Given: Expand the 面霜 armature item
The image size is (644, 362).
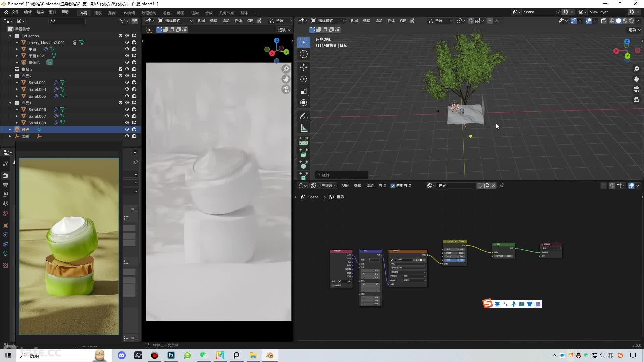Looking at the screenshot, I should pyautogui.click(x=10, y=136).
